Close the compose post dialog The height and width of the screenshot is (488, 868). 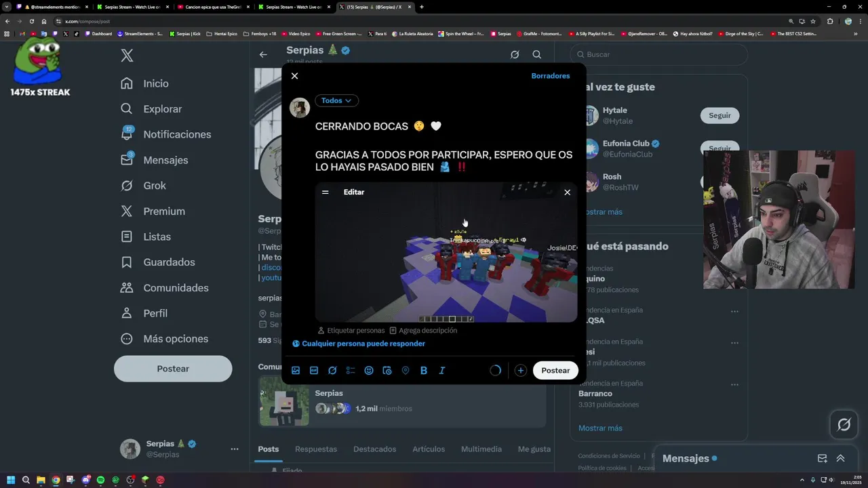pyautogui.click(x=294, y=76)
